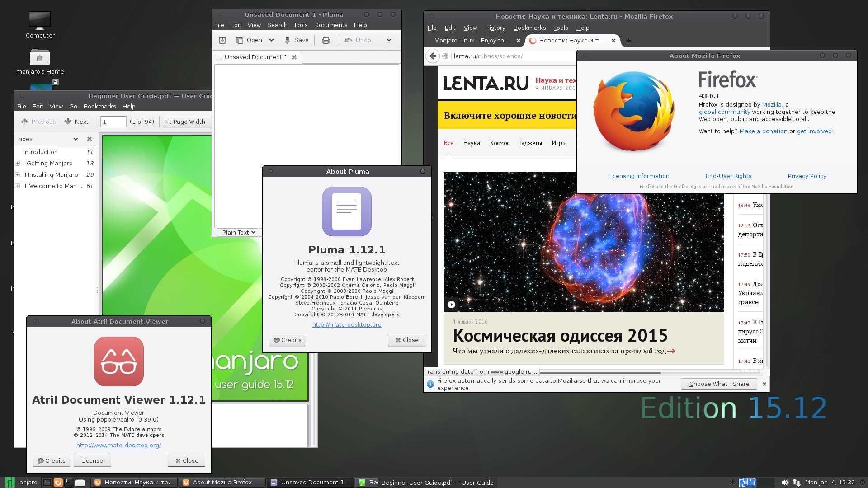868x488 pixels.
Task: Click the globe site-identity icon in Firefox
Action: (445, 56)
